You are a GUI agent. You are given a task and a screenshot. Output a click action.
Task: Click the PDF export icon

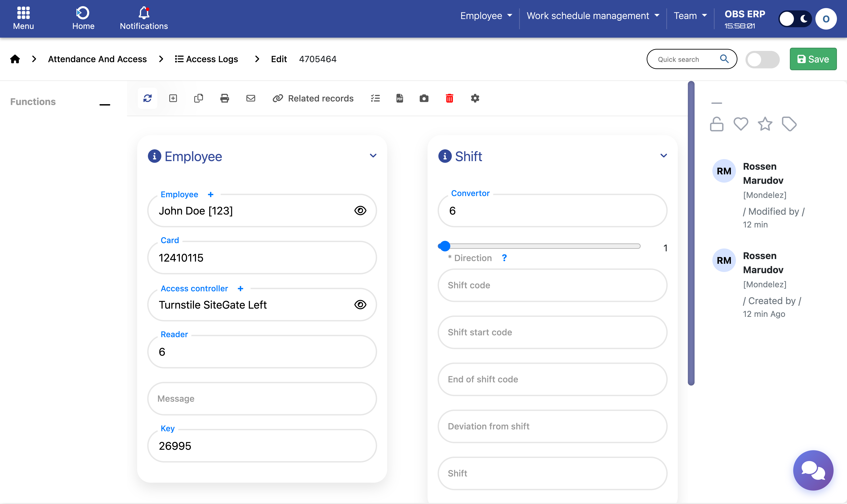point(399,98)
